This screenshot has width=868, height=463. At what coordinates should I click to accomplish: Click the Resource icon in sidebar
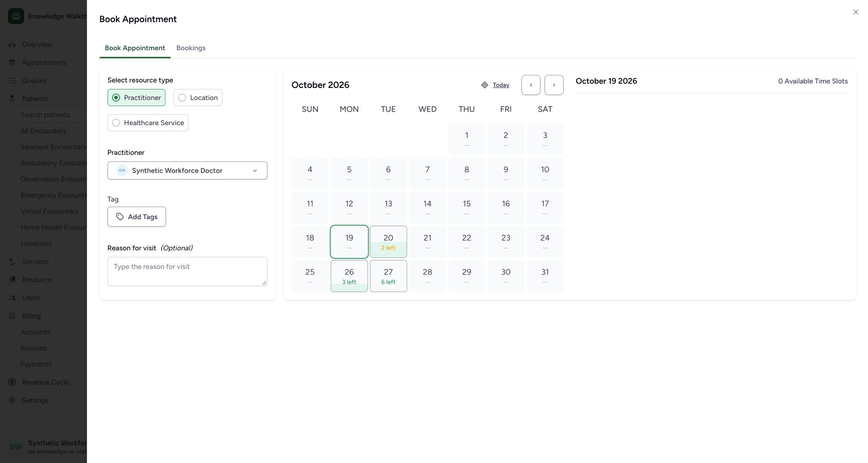[12, 280]
